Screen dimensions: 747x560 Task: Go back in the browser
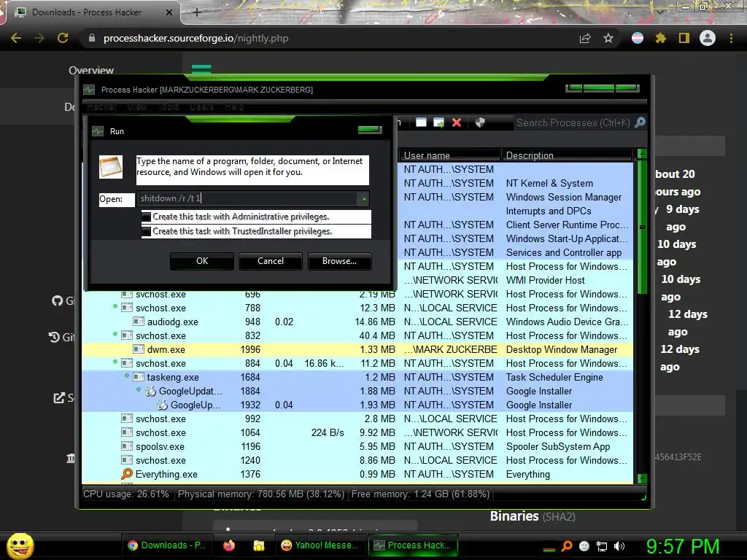[16, 38]
